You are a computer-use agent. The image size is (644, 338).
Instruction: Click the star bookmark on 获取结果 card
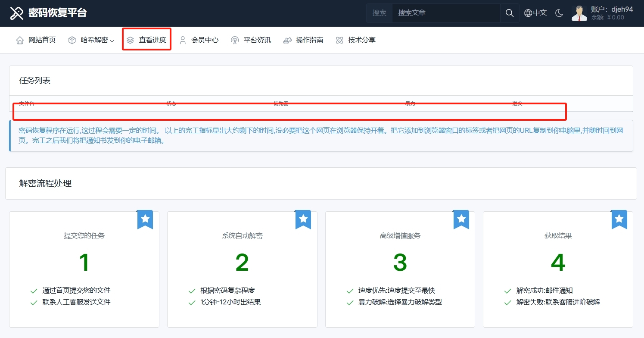[619, 219]
